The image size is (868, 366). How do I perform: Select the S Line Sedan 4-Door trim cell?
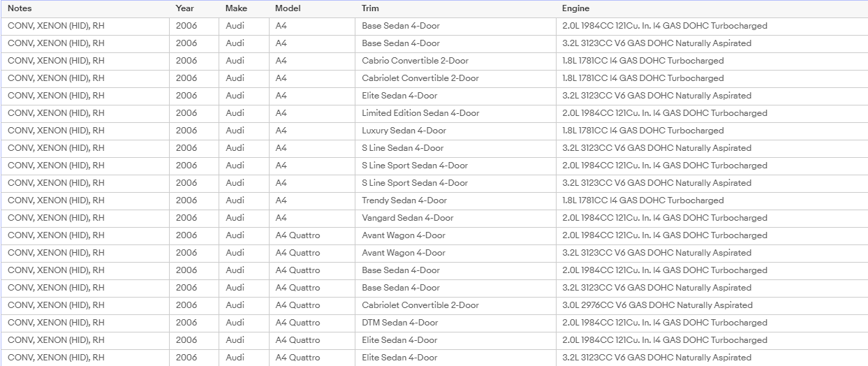tap(455, 148)
